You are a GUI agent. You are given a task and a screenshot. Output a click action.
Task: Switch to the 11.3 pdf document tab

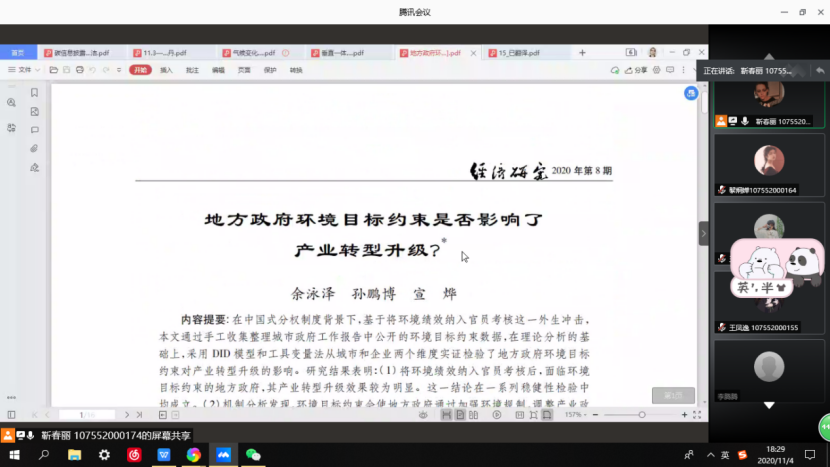pos(165,53)
